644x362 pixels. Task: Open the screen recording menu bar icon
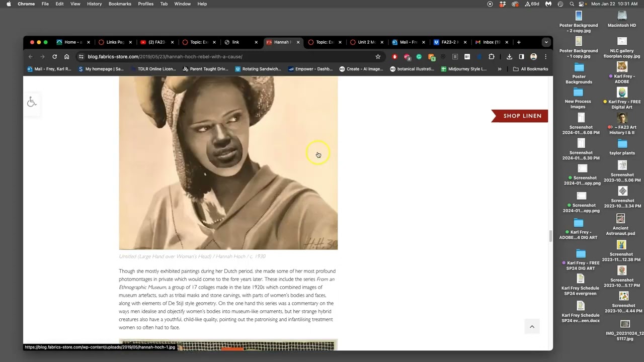point(490,4)
